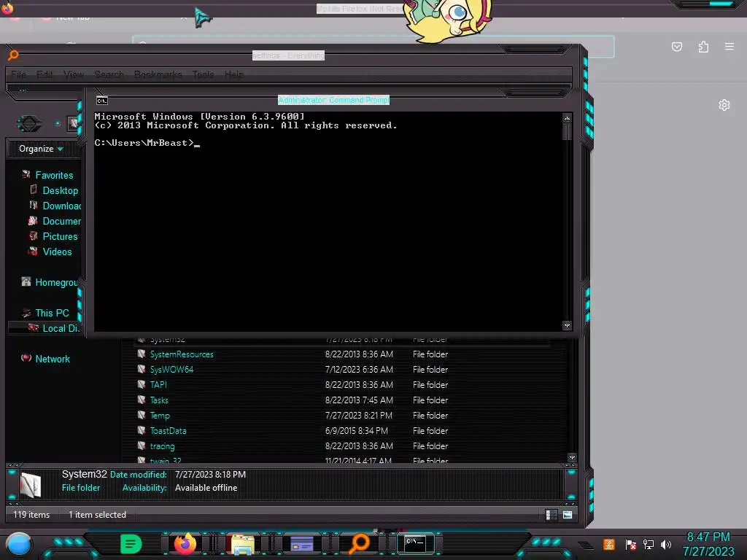Switch to Command Prompt on taskbar
747x560 pixels.
tap(415, 544)
